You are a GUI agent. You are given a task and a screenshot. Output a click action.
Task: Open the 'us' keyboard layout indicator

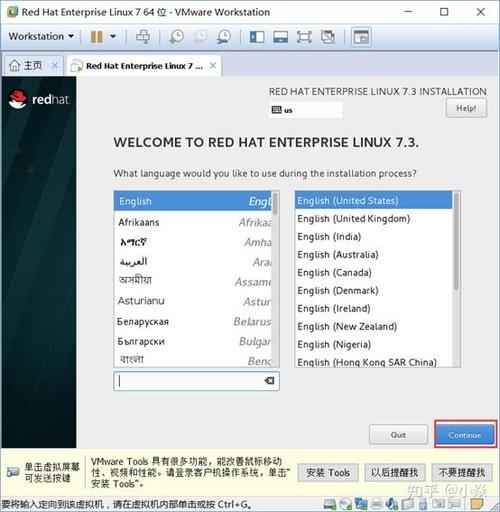305,110
